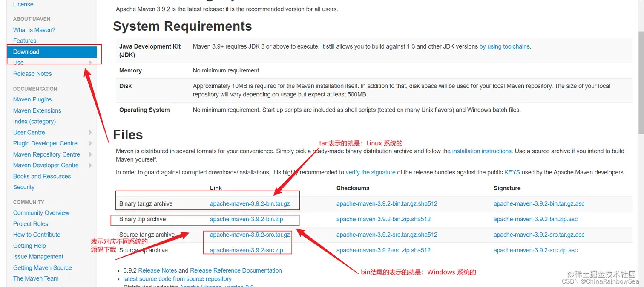Open Project Roles link

click(x=31, y=224)
